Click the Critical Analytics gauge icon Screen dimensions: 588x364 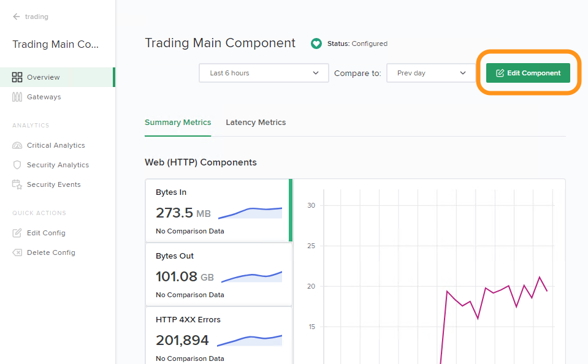(17, 145)
